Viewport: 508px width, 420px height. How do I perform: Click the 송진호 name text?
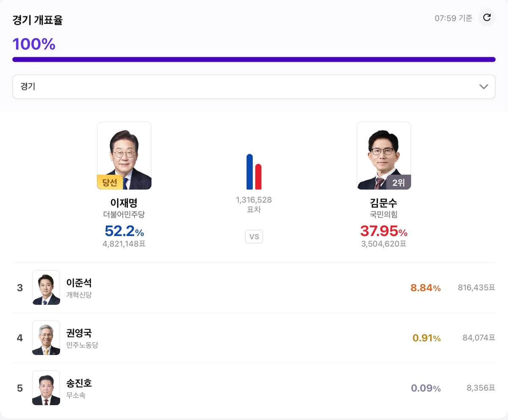coord(79,383)
